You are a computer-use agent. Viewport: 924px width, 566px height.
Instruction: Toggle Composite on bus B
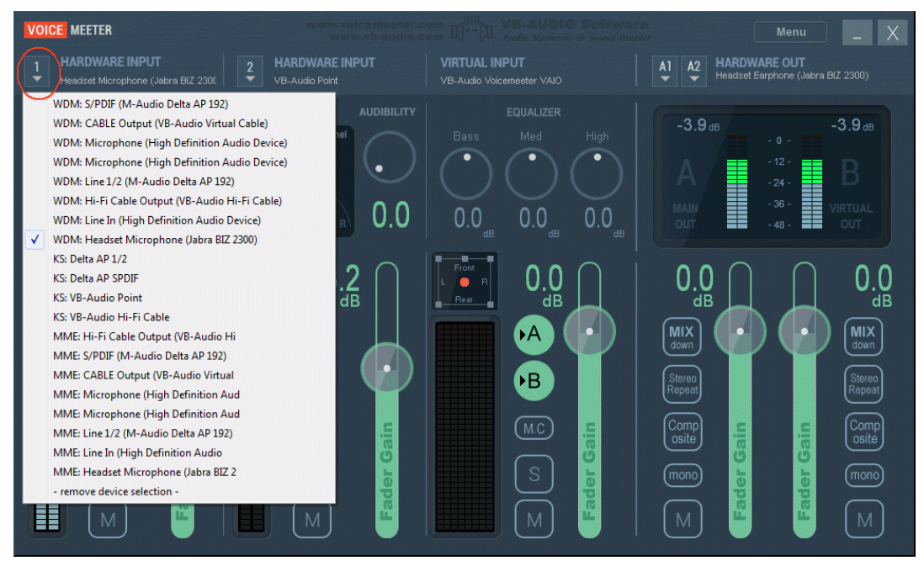point(864,431)
